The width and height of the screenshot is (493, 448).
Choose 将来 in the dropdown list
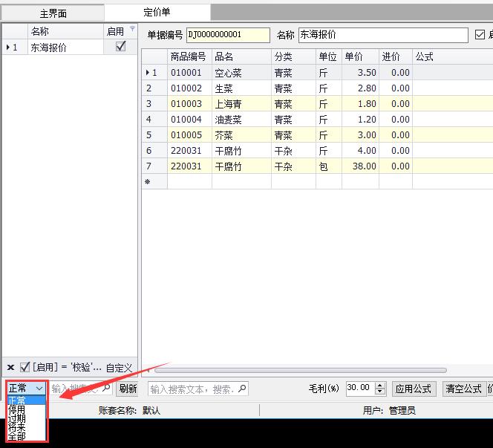[x=27, y=427]
